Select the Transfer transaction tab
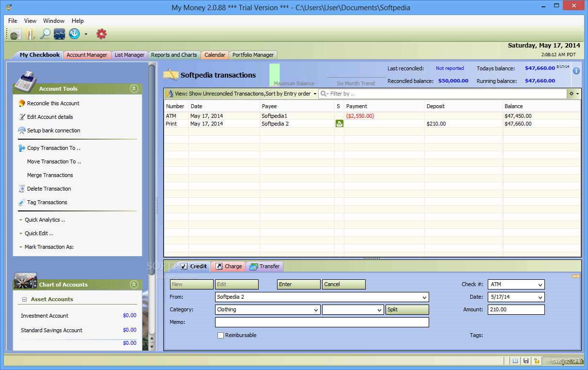588x370 pixels. pos(264,266)
